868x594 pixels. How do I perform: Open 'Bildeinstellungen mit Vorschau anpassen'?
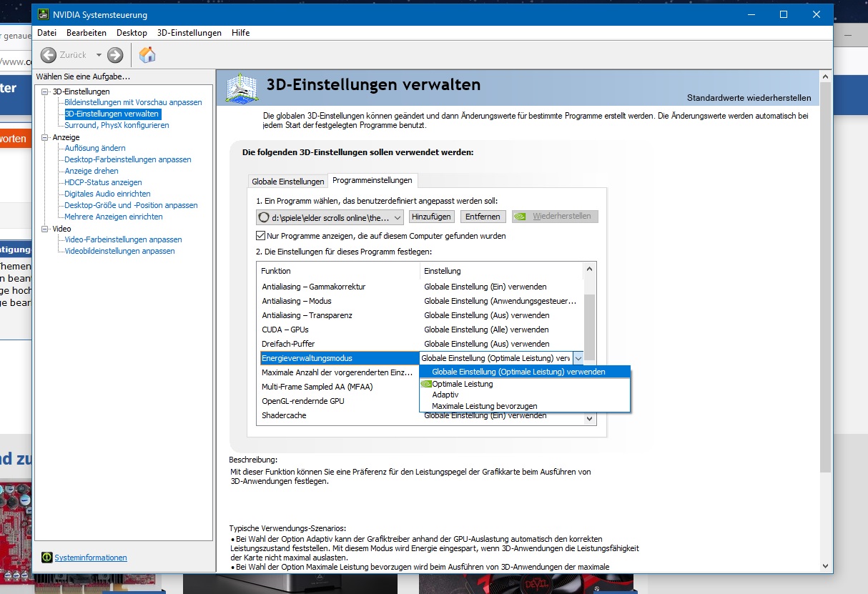click(133, 102)
